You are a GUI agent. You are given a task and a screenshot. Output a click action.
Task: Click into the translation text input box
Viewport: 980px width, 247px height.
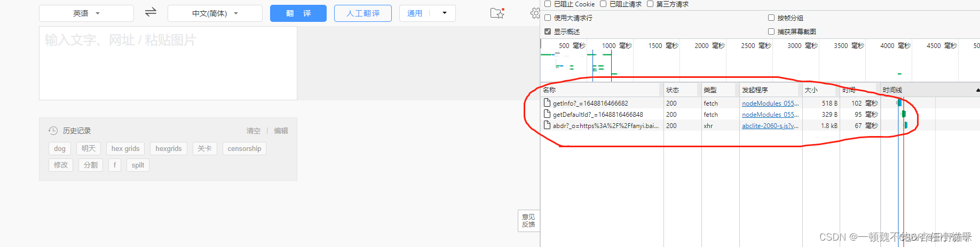point(168,63)
